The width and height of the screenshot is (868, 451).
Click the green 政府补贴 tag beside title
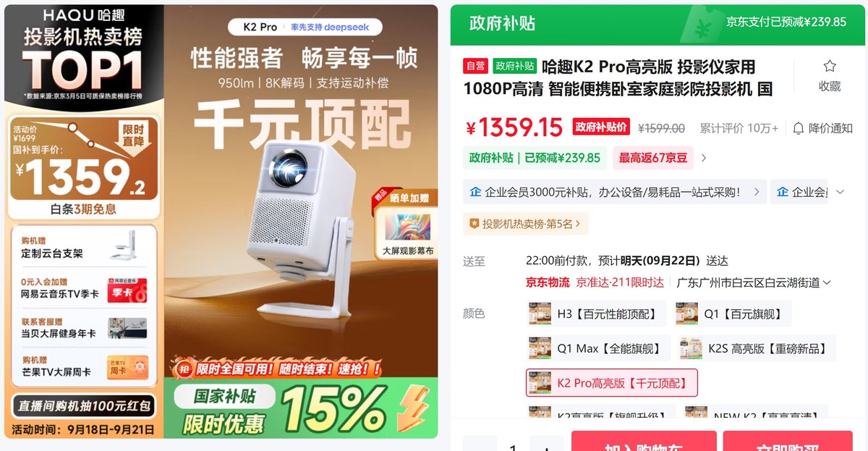[x=515, y=66]
